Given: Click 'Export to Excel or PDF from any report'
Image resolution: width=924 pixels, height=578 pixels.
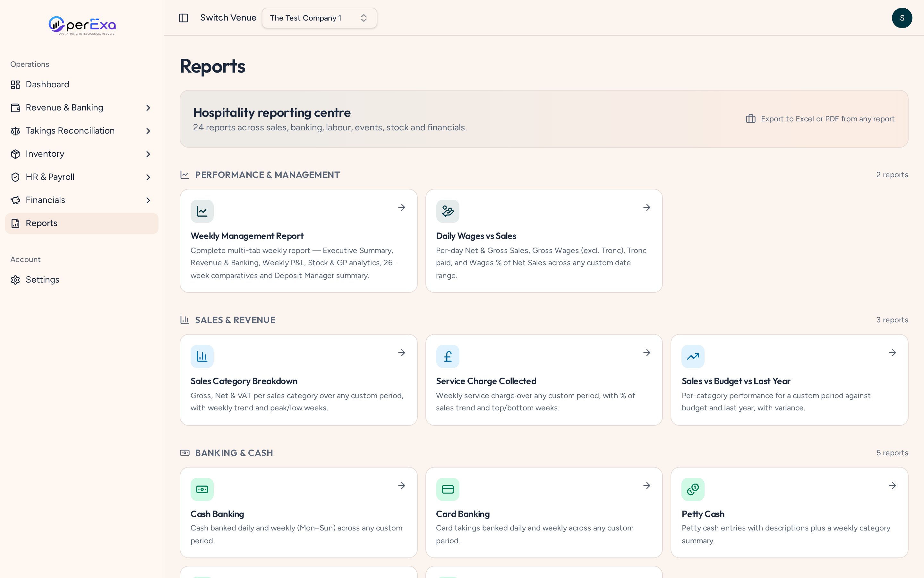Looking at the screenshot, I should click(x=827, y=119).
